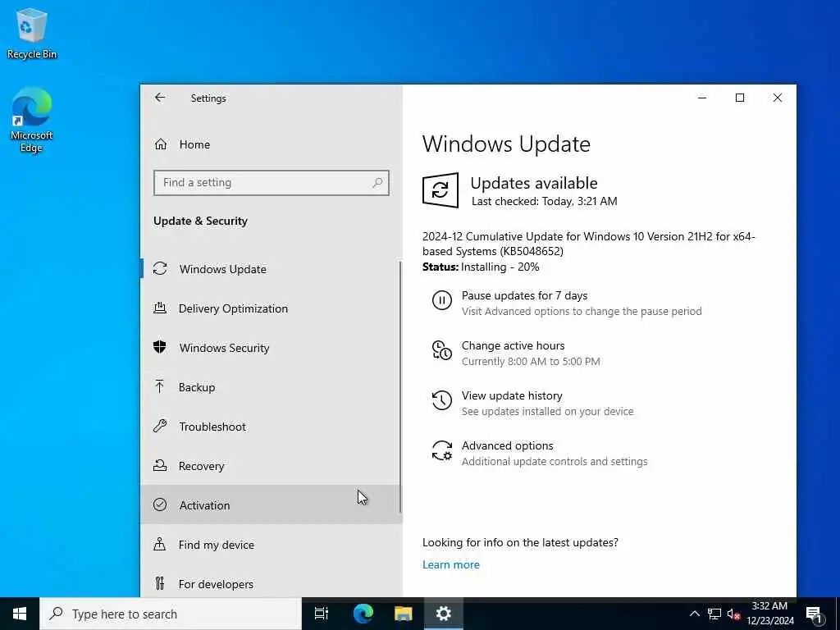Image resolution: width=840 pixels, height=630 pixels.
Task: Go to the Troubleshoot page
Action: coord(271,427)
